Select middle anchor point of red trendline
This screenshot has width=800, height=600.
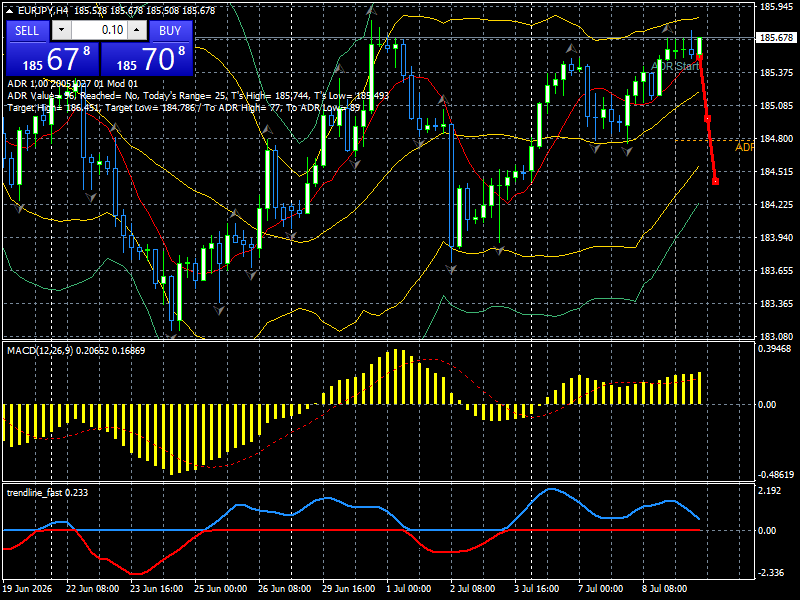tap(707, 119)
